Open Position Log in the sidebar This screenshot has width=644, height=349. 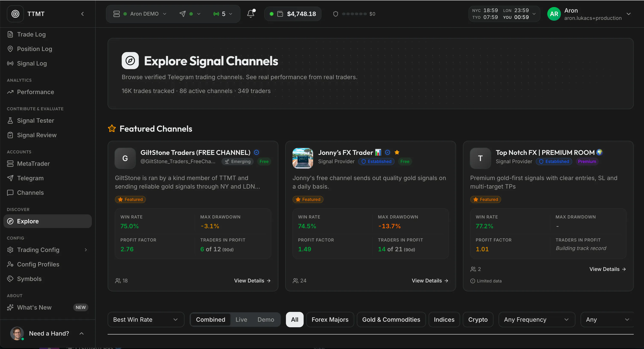(35, 49)
